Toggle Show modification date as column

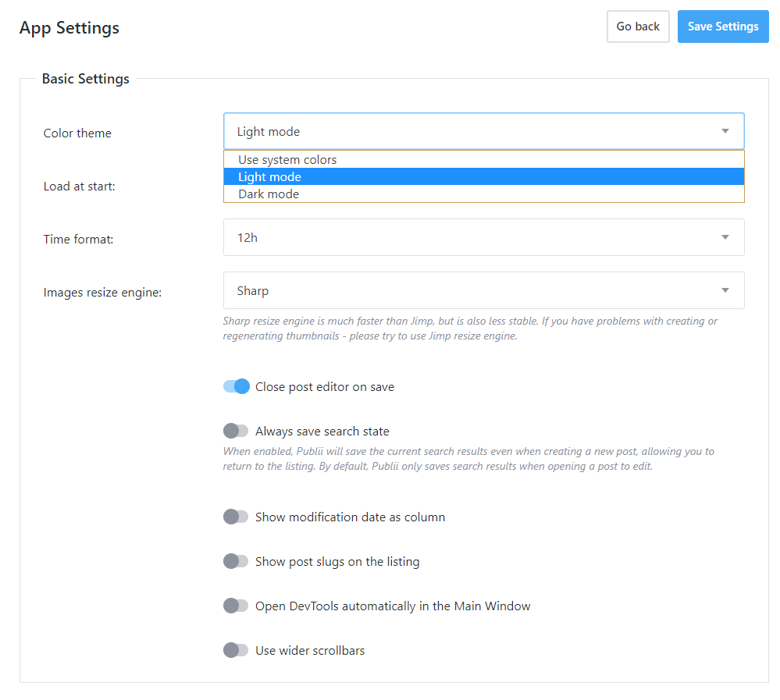pyautogui.click(x=236, y=517)
